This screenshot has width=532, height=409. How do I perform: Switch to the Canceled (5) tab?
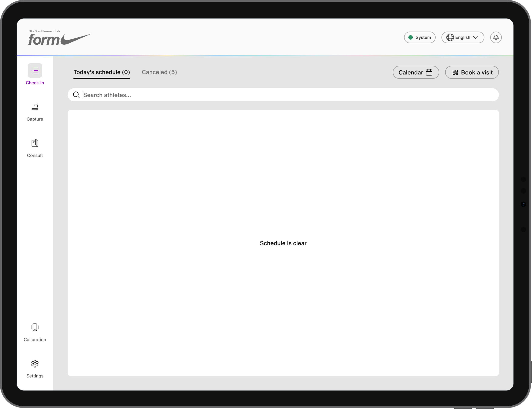(159, 72)
